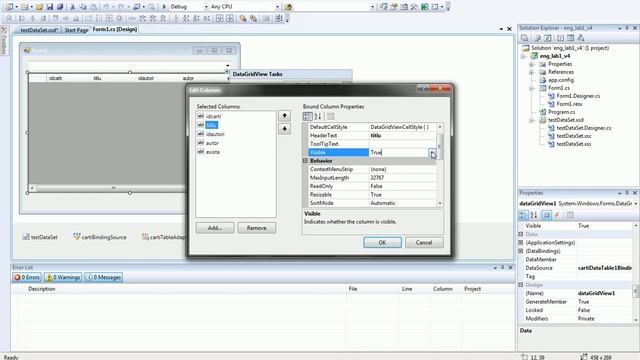Open the Toolbox side tab
This screenshot has height=360, width=640.
(4, 40)
